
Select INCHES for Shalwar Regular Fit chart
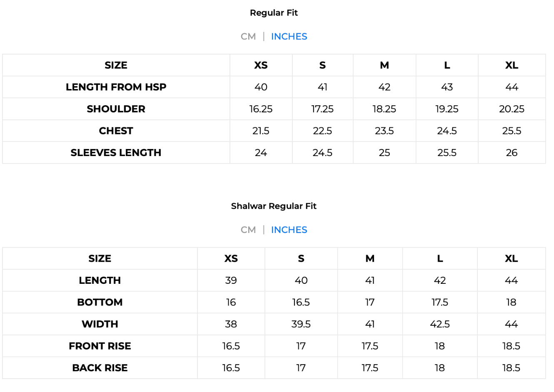tap(289, 230)
